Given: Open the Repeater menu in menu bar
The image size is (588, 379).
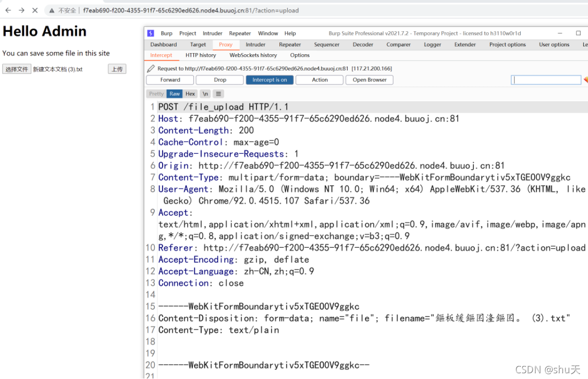Looking at the screenshot, I should point(240,33).
